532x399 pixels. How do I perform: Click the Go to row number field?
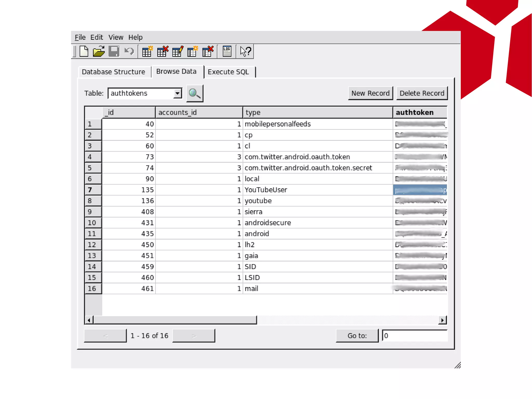tap(414, 336)
